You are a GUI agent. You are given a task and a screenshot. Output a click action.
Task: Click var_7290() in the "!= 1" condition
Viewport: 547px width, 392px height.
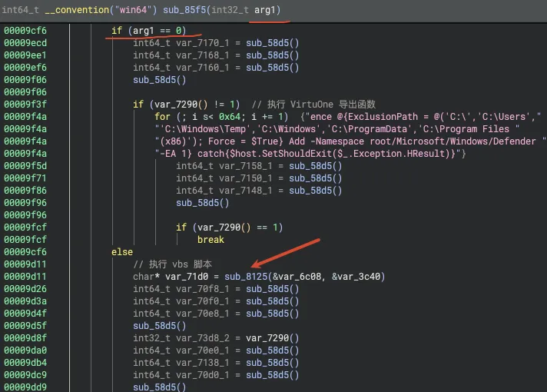(x=181, y=105)
